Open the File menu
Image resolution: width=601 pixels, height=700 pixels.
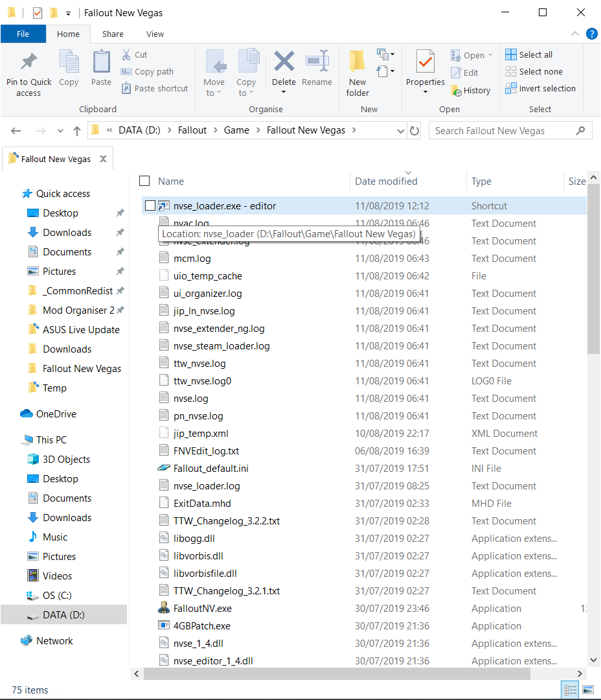(23, 34)
